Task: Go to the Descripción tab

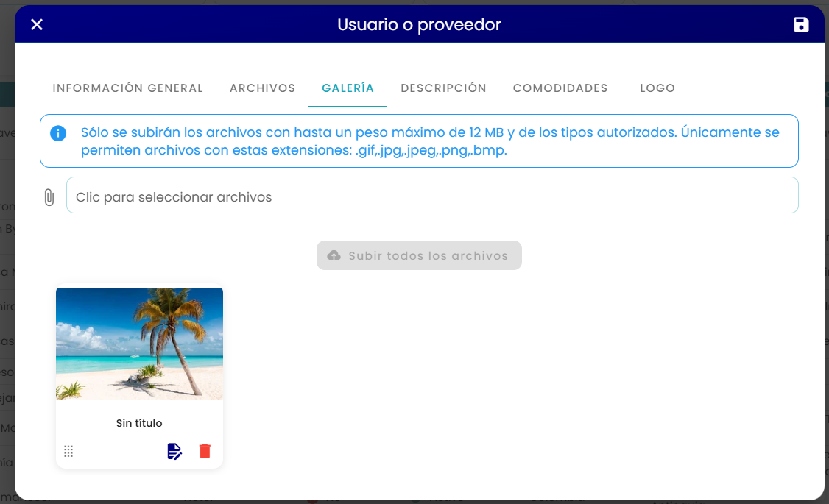Action: (x=443, y=88)
